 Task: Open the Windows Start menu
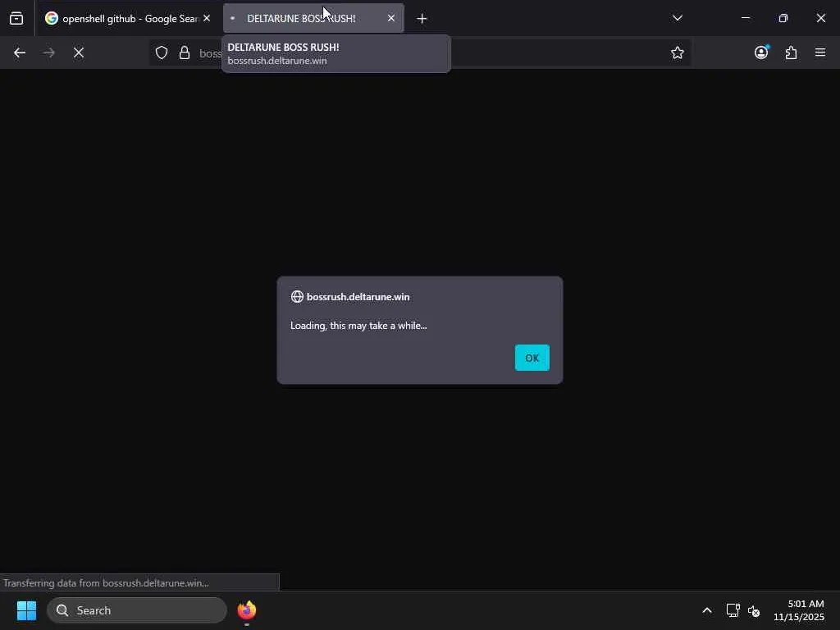tap(26, 610)
